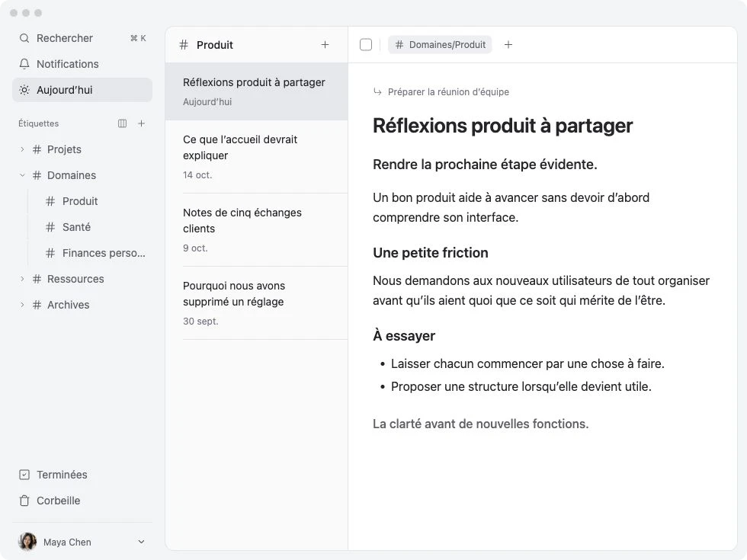This screenshot has height=560, width=747.
Task: Add a new label with Étiquettes plus
Action: pos(142,123)
